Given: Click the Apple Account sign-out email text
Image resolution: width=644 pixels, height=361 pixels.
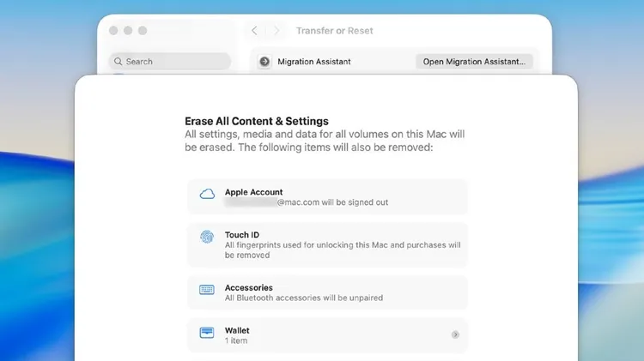Looking at the screenshot, I should 307,203.
